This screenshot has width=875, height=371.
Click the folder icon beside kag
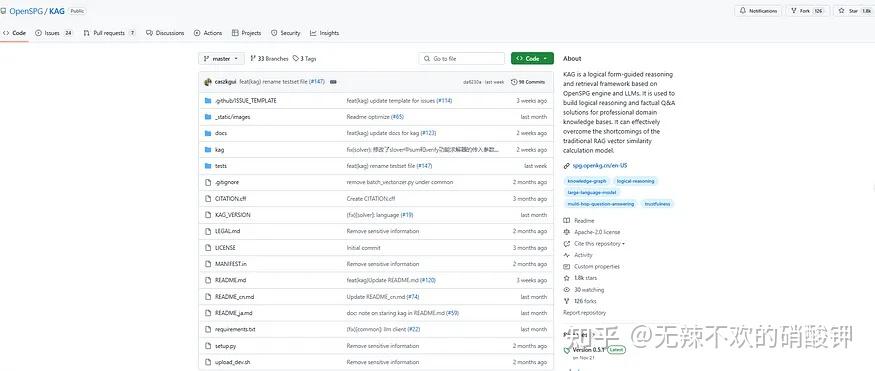[208, 150]
